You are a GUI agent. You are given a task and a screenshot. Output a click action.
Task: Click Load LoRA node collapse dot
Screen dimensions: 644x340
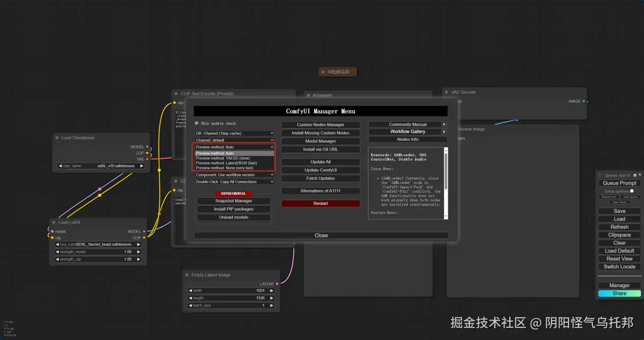(x=53, y=222)
